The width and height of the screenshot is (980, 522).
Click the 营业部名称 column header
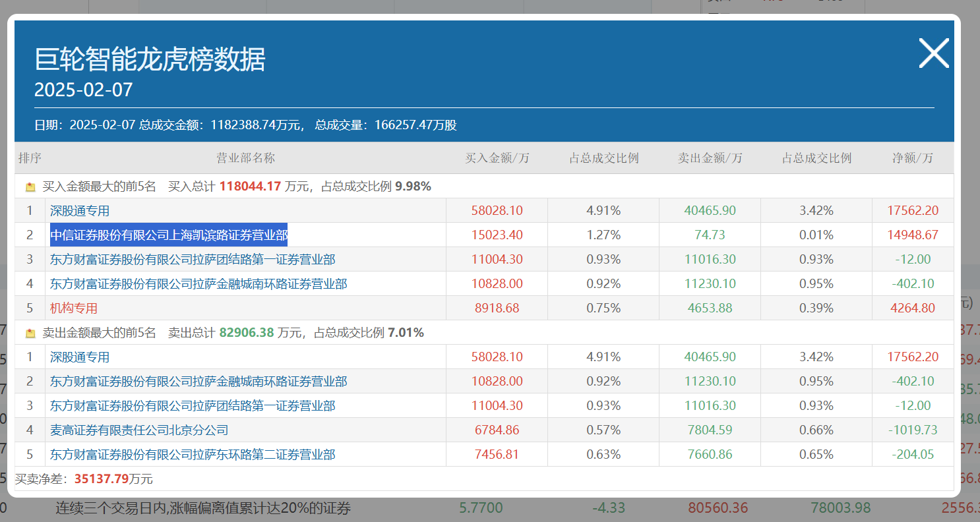click(x=246, y=158)
